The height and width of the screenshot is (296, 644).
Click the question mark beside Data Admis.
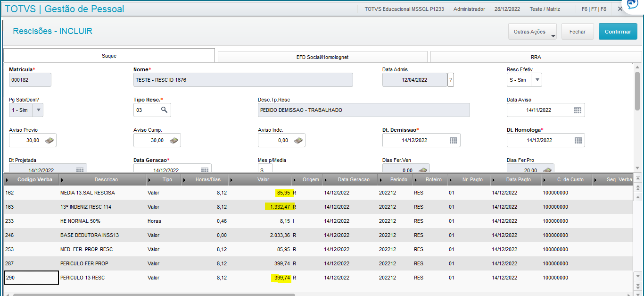(451, 80)
